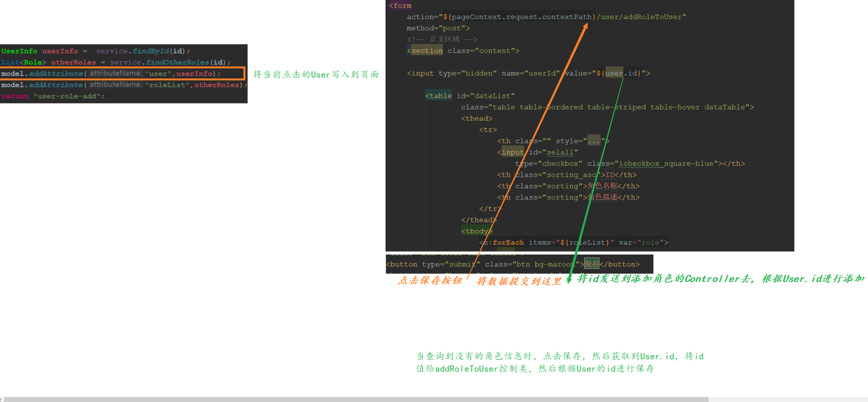The height and width of the screenshot is (402, 868).
Task: Select the note '将当前点击的User写入到页面'
Action: point(316,74)
